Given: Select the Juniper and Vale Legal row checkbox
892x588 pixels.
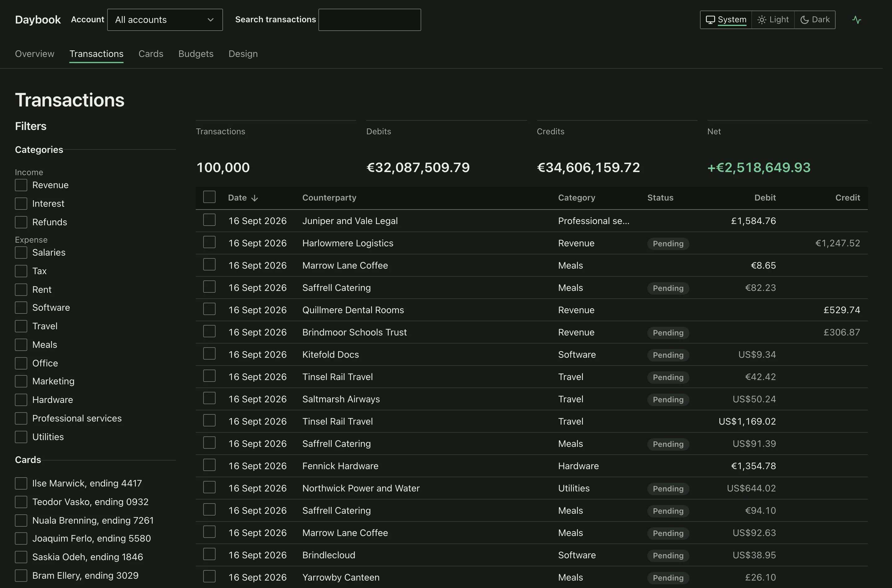Looking at the screenshot, I should coord(209,220).
